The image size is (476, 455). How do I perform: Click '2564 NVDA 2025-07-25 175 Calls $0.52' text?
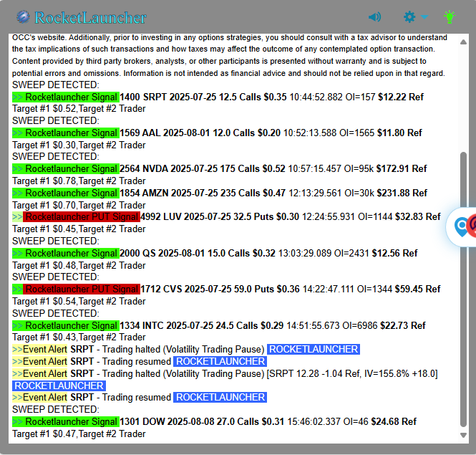(x=203, y=168)
